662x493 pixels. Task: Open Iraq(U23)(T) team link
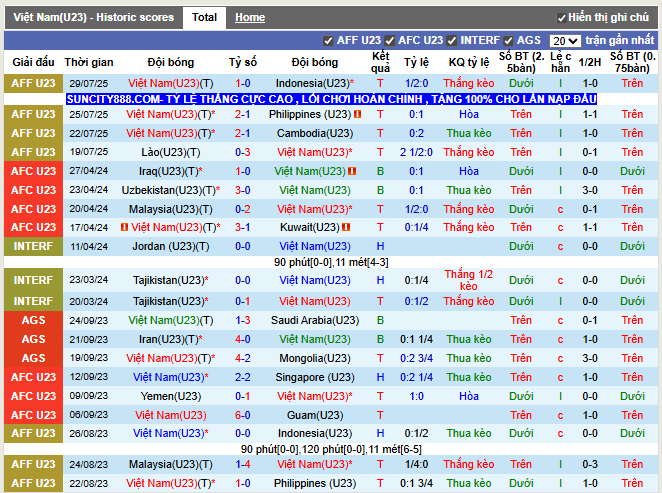(171, 171)
